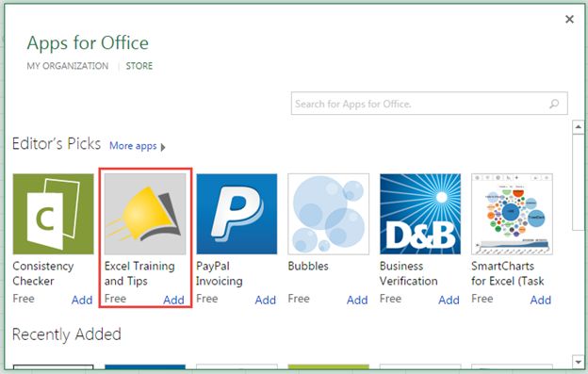Click the Excel Training and Tips title
588x374 pixels.
(139, 273)
